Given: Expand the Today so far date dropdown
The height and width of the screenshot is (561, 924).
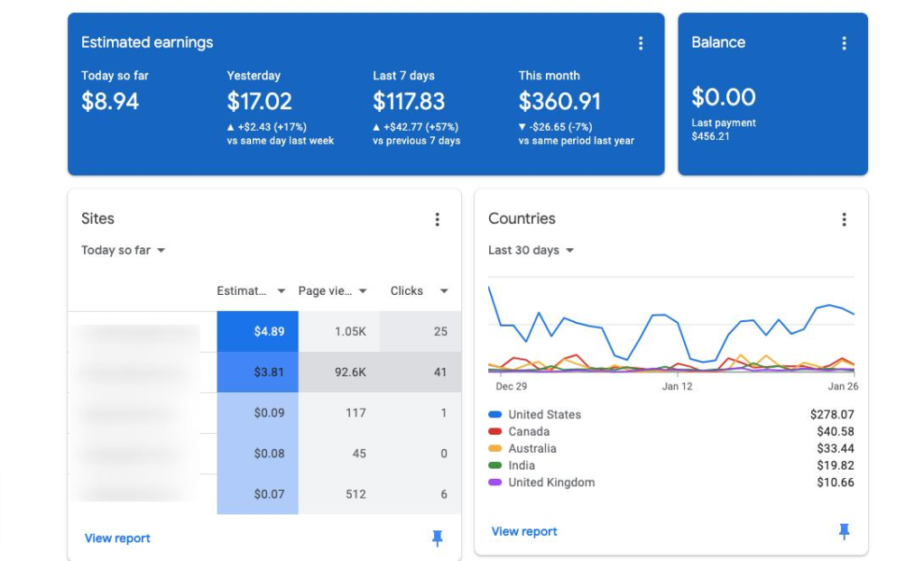Looking at the screenshot, I should point(123,250).
